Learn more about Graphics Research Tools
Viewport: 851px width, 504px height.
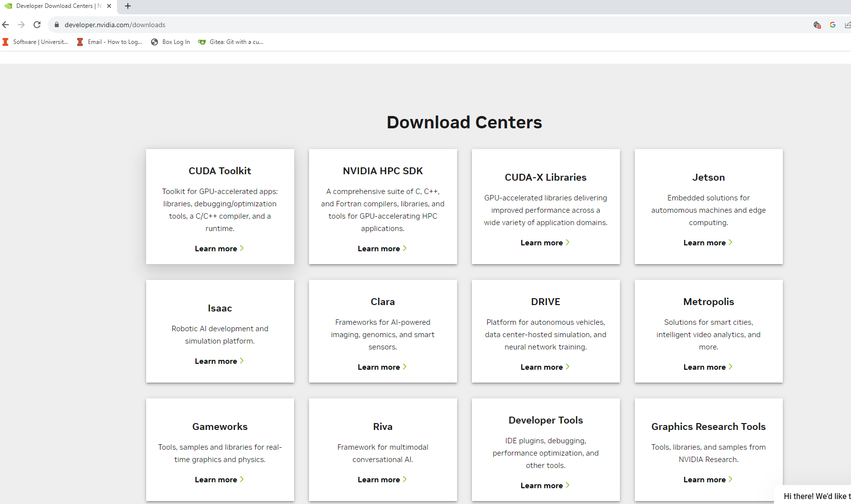(x=708, y=480)
